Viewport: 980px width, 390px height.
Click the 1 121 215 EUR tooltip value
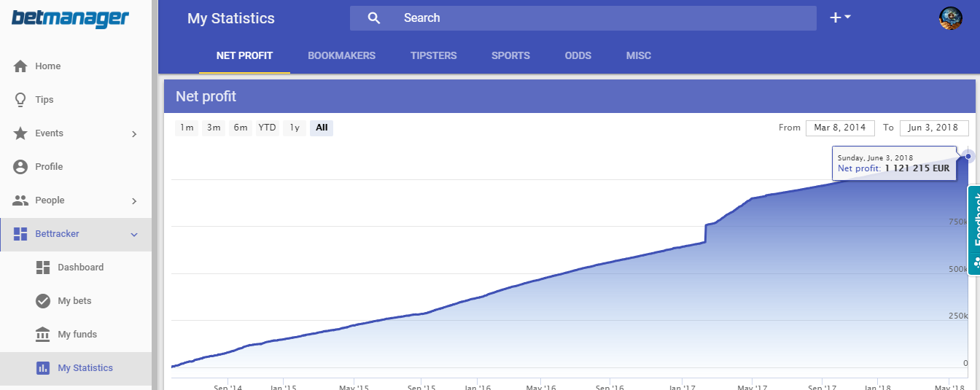tap(917, 168)
